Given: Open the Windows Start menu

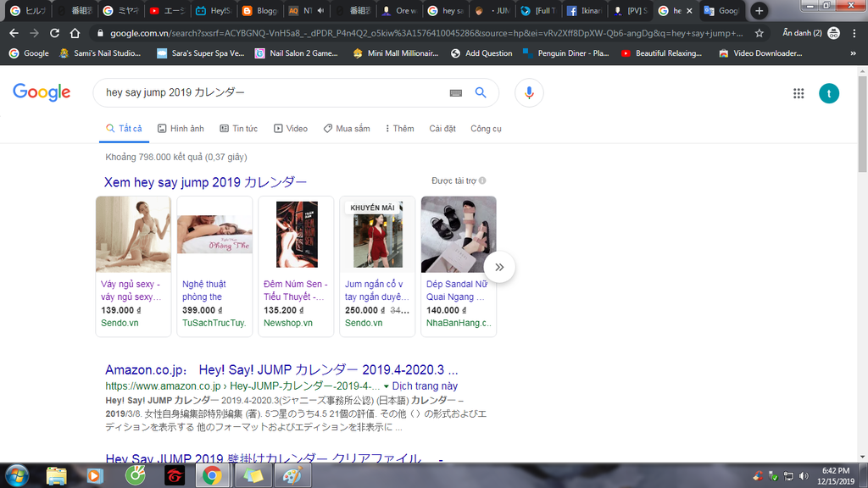Looking at the screenshot, I should [x=17, y=476].
